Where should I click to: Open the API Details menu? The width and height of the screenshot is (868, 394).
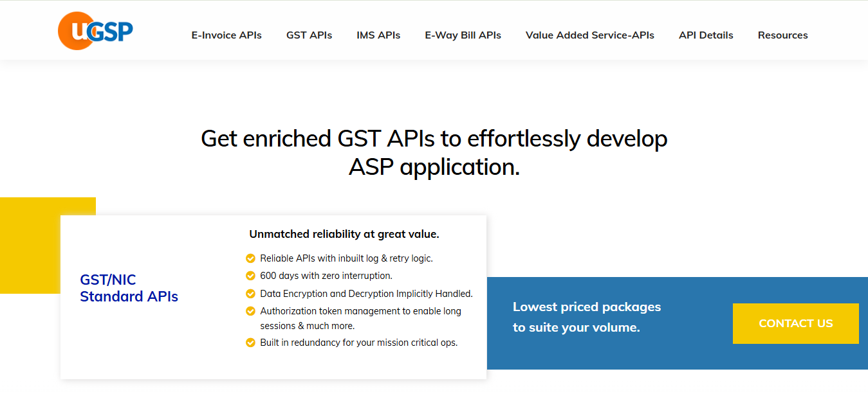tap(706, 35)
